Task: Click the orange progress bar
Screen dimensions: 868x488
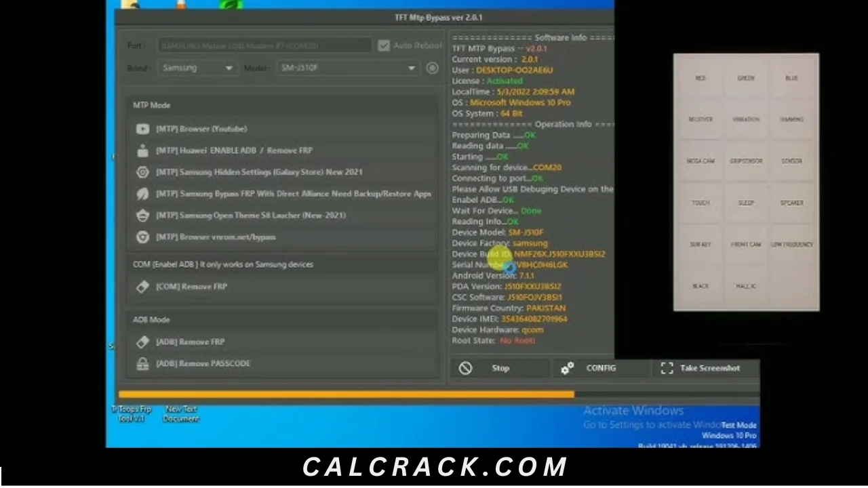Action: (346, 394)
